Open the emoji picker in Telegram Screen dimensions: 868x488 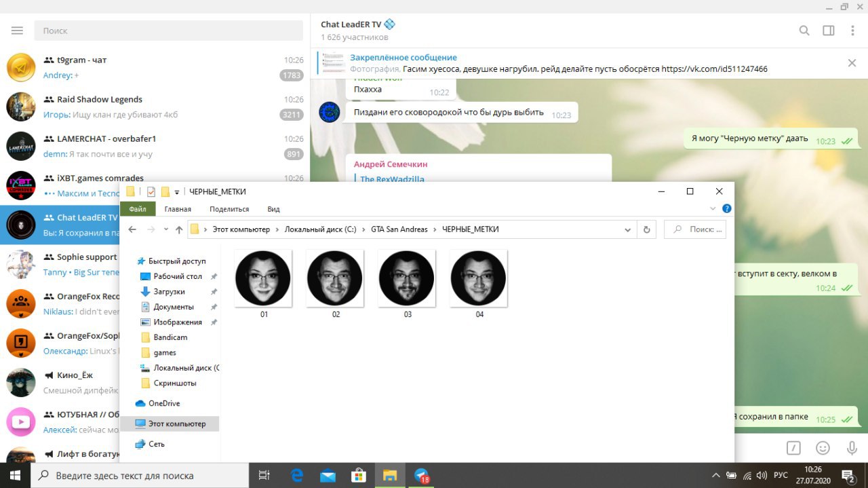tap(823, 448)
